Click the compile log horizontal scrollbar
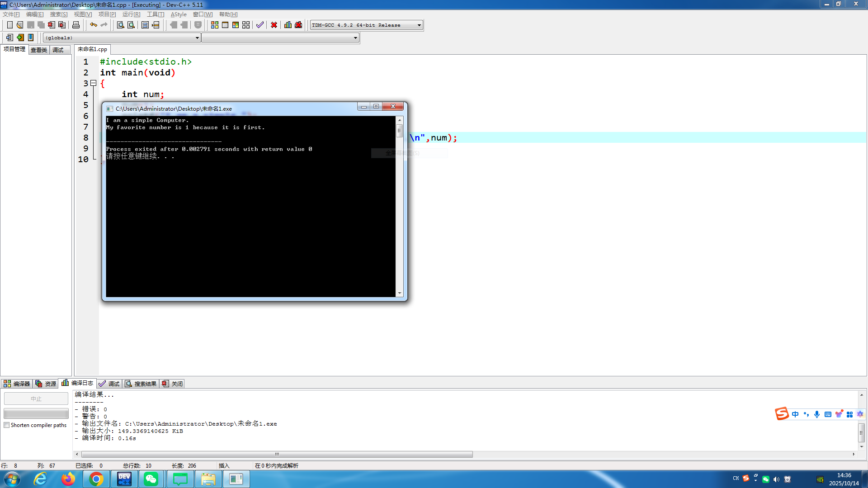This screenshot has width=868, height=488. 277,454
